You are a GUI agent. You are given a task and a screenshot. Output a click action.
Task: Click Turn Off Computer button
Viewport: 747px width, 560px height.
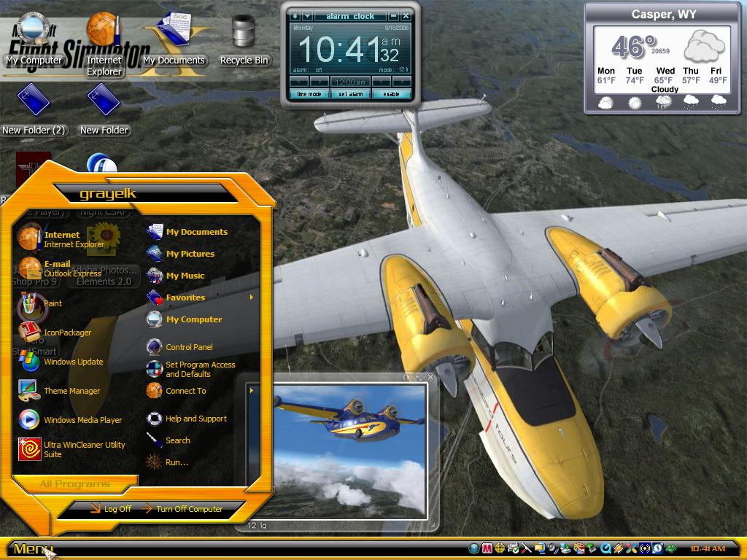click(x=182, y=508)
